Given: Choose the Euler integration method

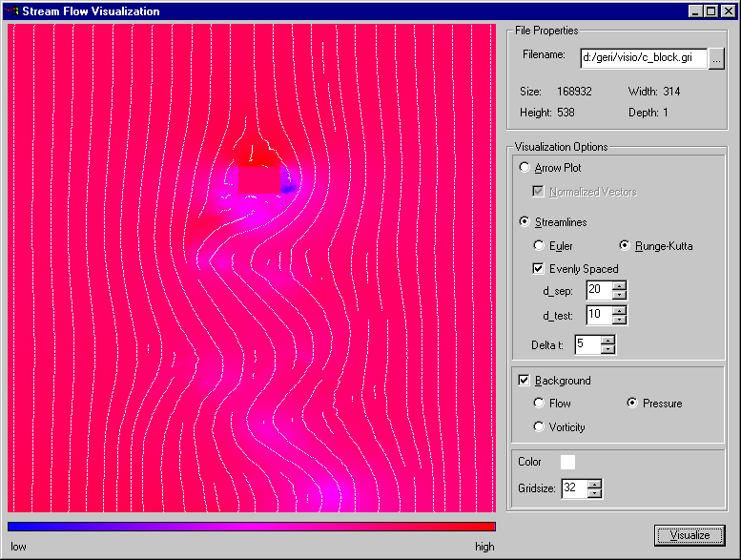Looking at the screenshot, I should click(x=540, y=246).
